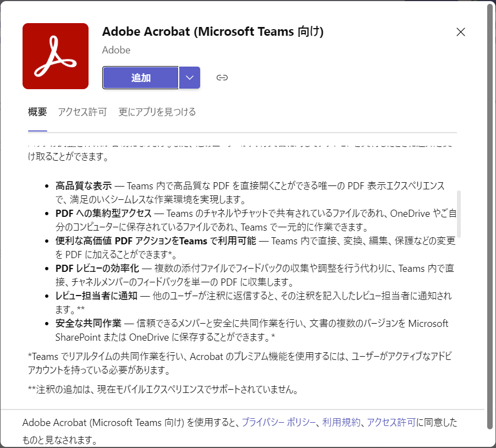496x448 pixels.
Task: Click the 追加 button to add the app
Action: pyautogui.click(x=141, y=78)
